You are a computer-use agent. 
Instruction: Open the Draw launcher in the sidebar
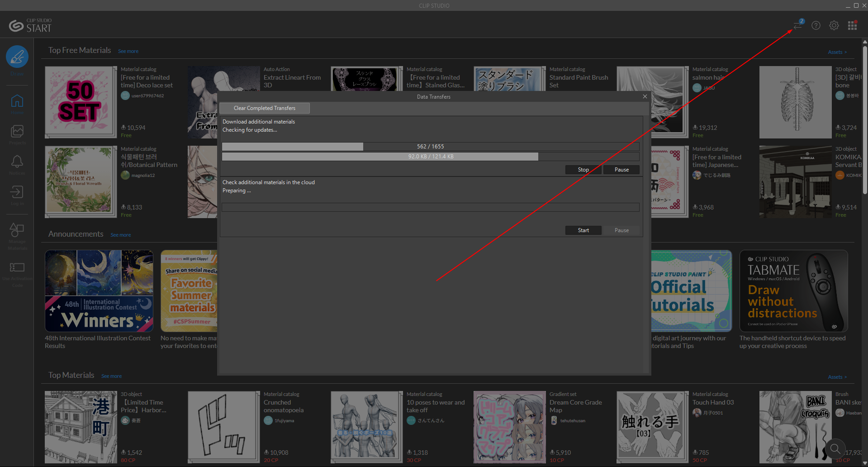(x=17, y=57)
